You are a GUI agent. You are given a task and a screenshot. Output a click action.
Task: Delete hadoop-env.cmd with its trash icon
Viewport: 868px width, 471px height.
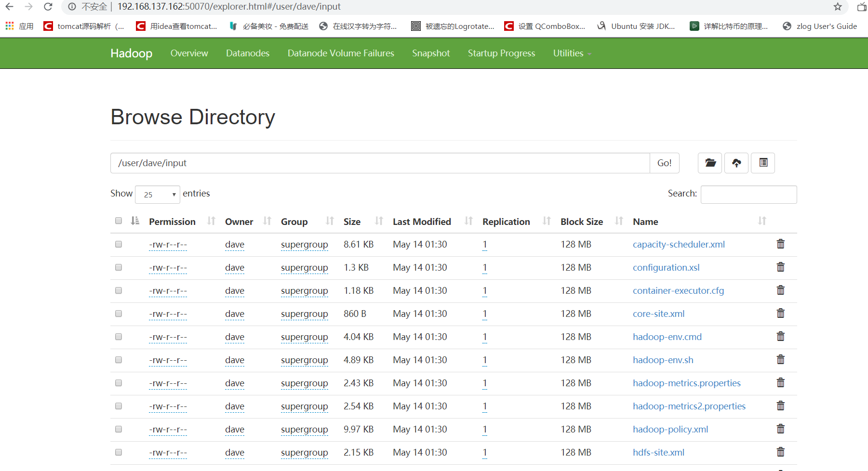[780, 337]
